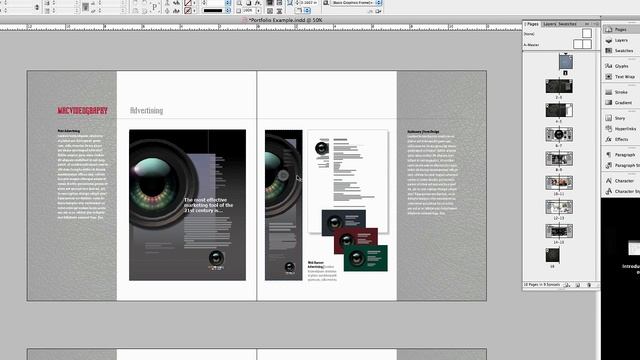Open the Glyphs panel
The width and height of the screenshot is (640, 360).
tap(620, 66)
